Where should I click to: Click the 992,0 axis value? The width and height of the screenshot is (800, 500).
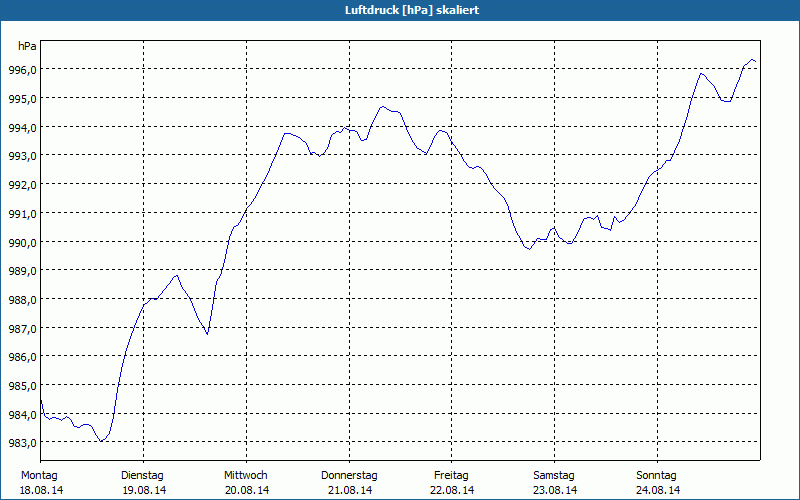coord(23,185)
